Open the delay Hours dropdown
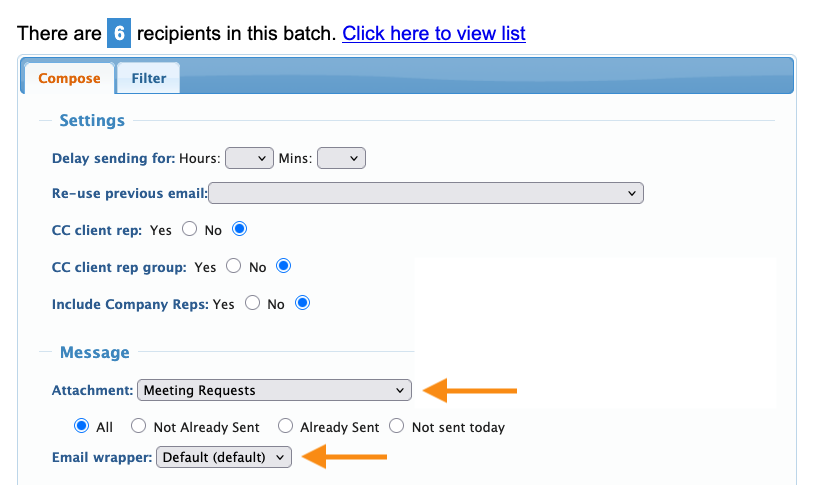This screenshot has width=816, height=485. [249, 157]
